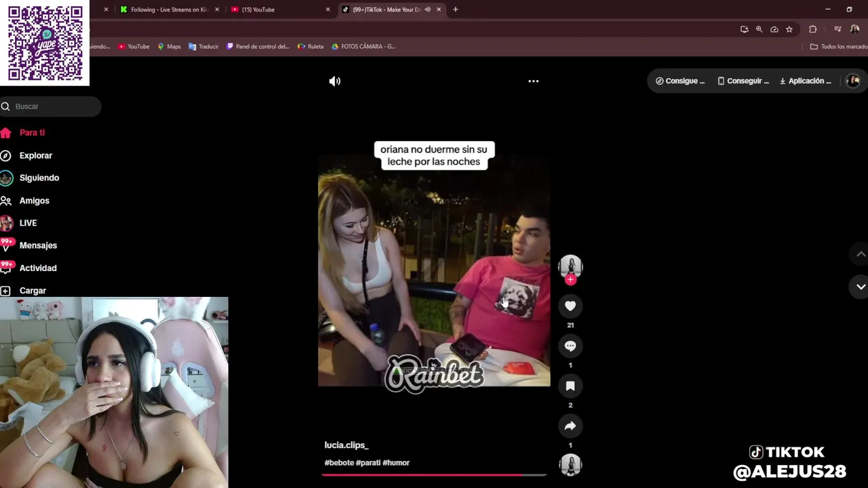Viewport: 868px width, 488px height.
Task: Open the Ruleta bookmark
Action: (311, 47)
